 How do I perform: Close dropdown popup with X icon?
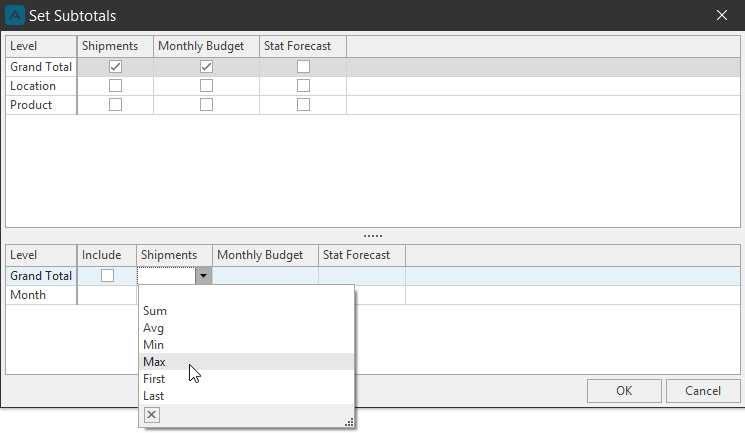[152, 415]
